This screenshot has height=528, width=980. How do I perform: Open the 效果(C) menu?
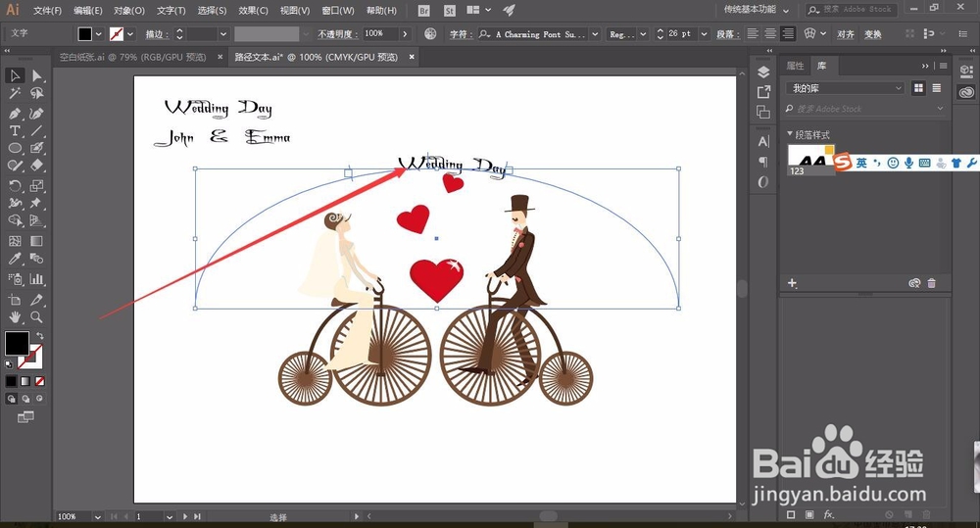(x=253, y=11)
